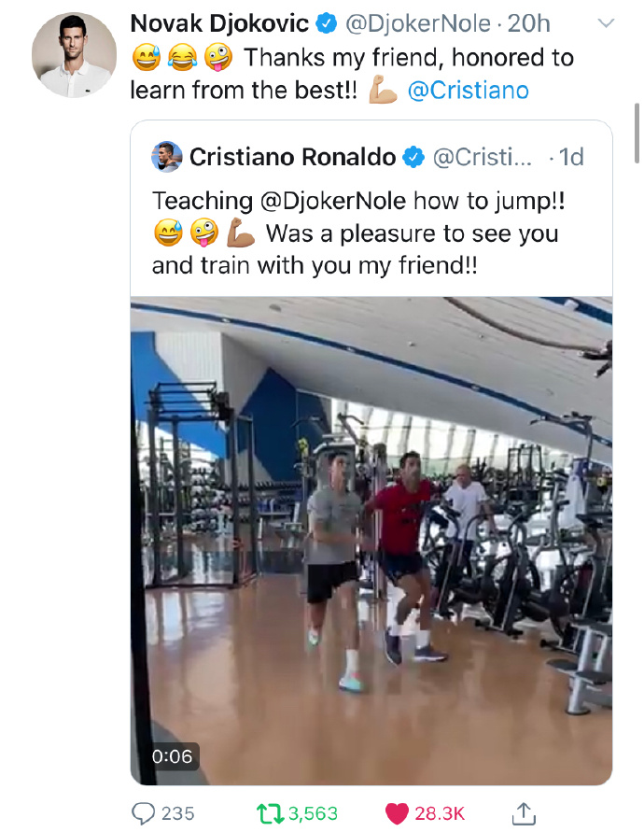This screenshot has width=644, height=832.
Task: Click the page scrollbar thumb
Action: [x=637, y=134]
